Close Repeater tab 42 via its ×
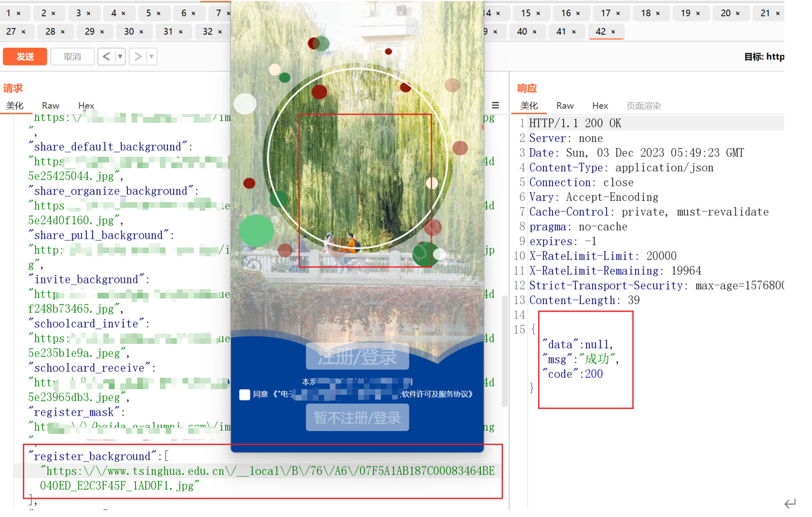Screen dimensions: 812x517 [x=614, y=31]
